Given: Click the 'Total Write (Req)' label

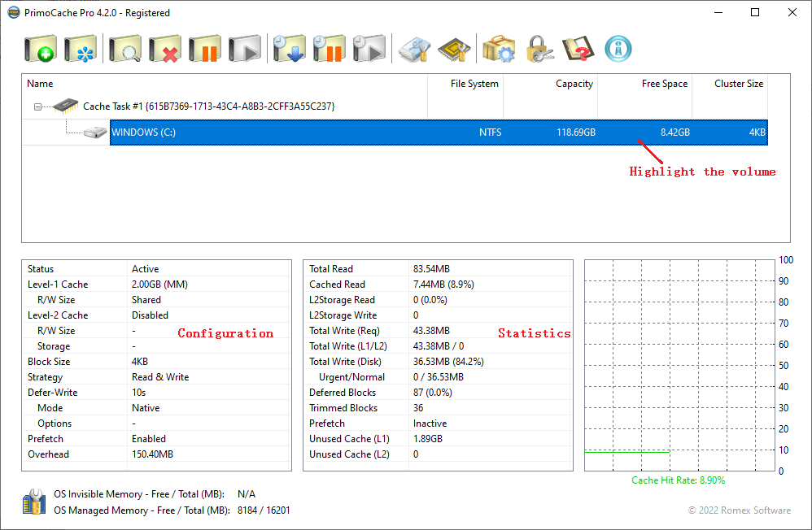Looking at the screenshot, I should [344, 331].
